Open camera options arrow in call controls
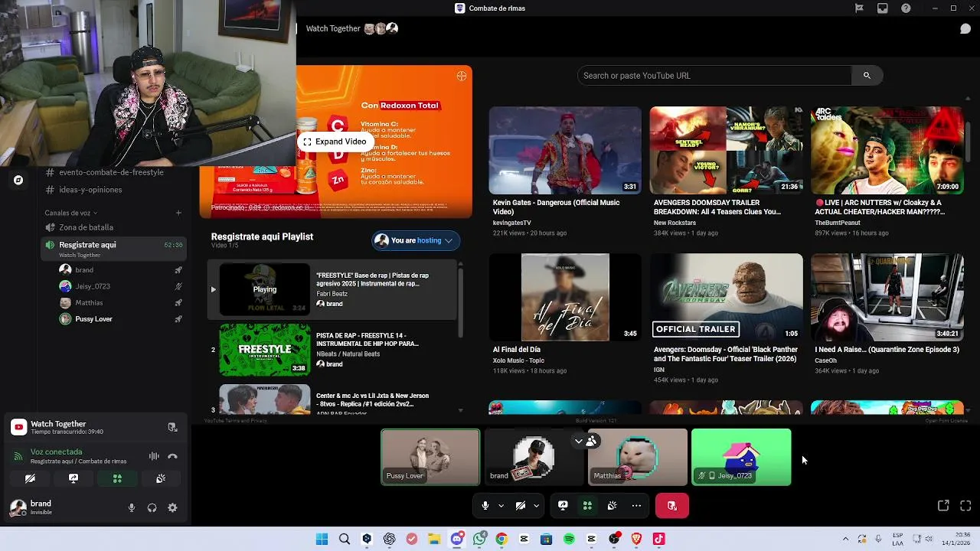 click(x=536, y=505)
